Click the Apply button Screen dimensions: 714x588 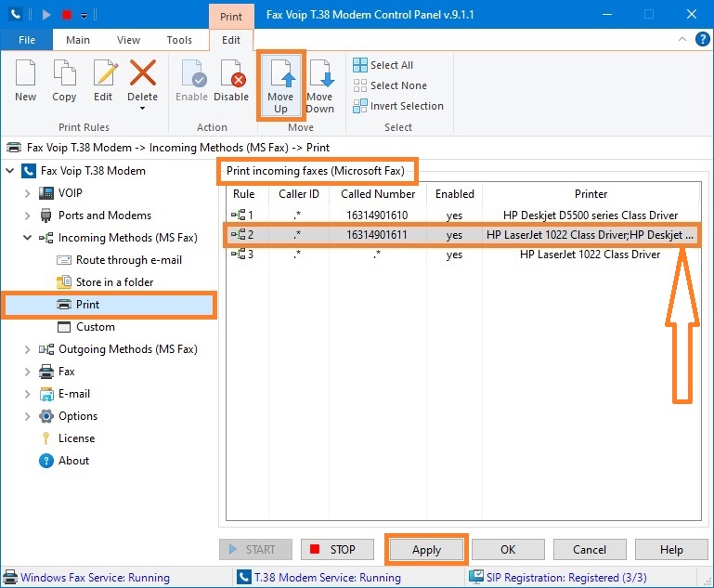[x=427, y=550]
